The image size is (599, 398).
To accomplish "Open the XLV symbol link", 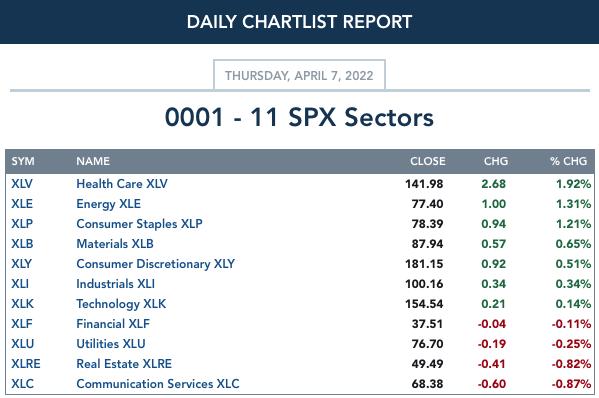I will tap(22, 184).
